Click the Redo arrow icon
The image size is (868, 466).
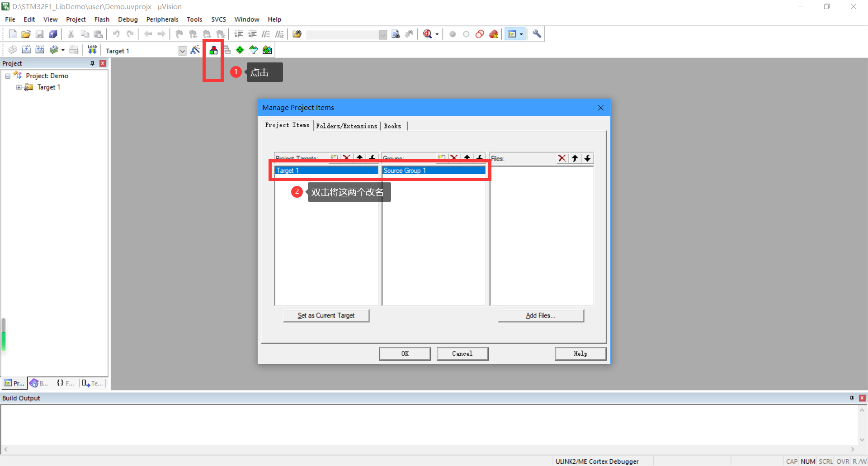coord(130,34)
